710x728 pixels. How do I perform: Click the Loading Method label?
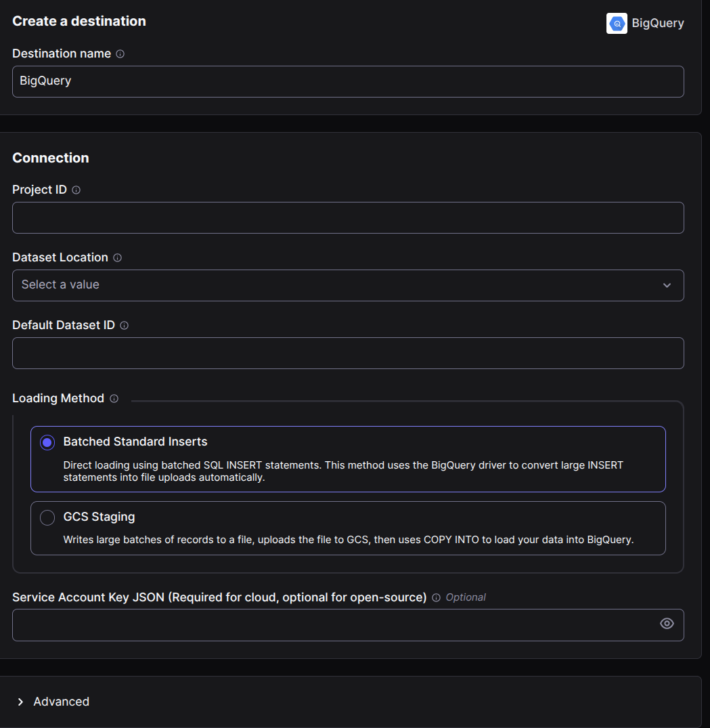(58, 398)
